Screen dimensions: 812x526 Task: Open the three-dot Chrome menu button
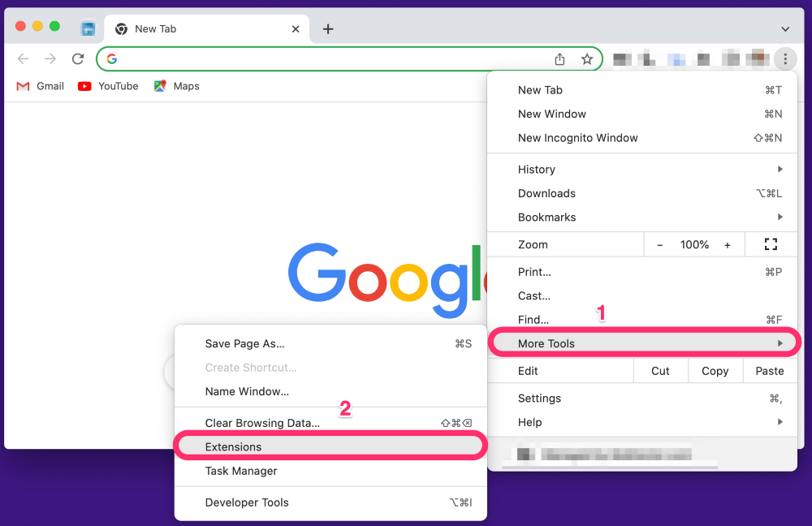point(785,59)
